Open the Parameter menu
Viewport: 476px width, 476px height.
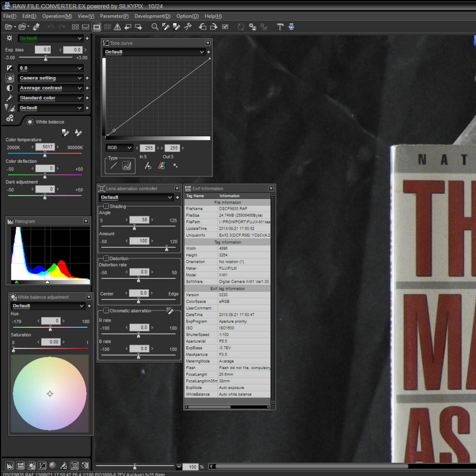[x=114, y=16]
